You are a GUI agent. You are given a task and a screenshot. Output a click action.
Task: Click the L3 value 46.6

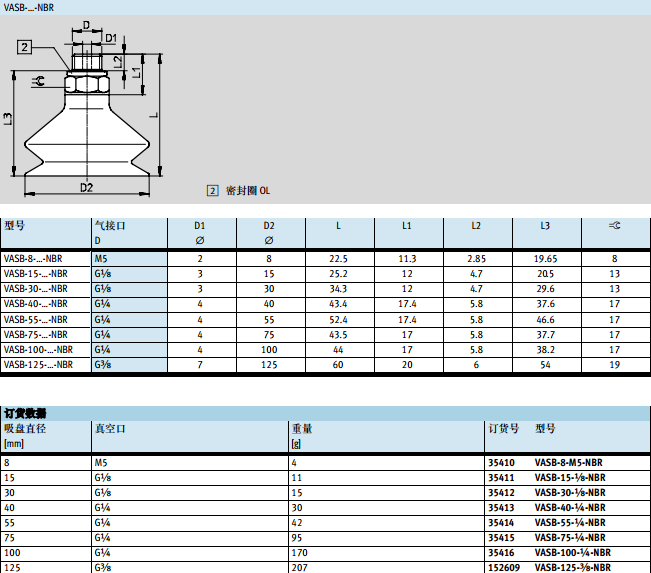point(545,319)
